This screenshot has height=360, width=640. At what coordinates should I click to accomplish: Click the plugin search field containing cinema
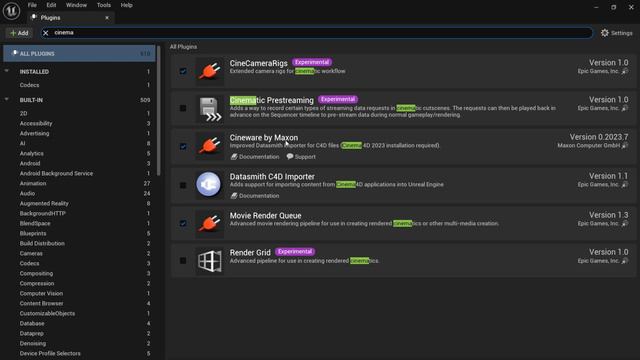tap(316, 33)
